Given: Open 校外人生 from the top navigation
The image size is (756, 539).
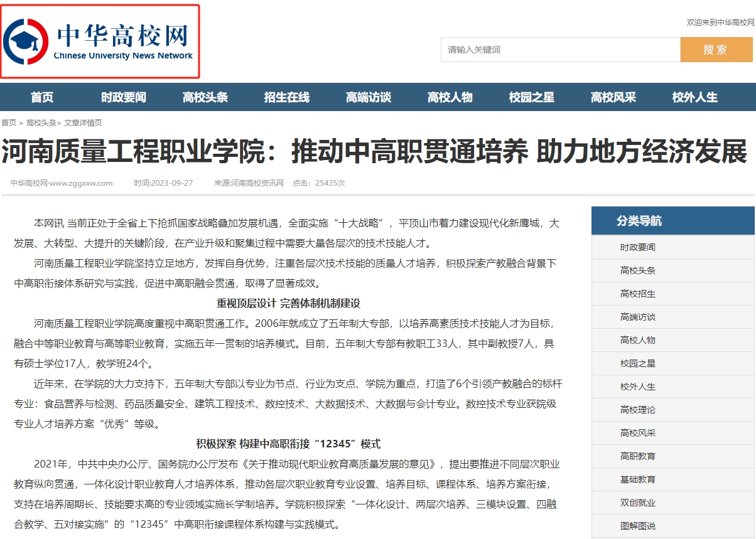Looking at the screenshot, I should pos(695,97).
